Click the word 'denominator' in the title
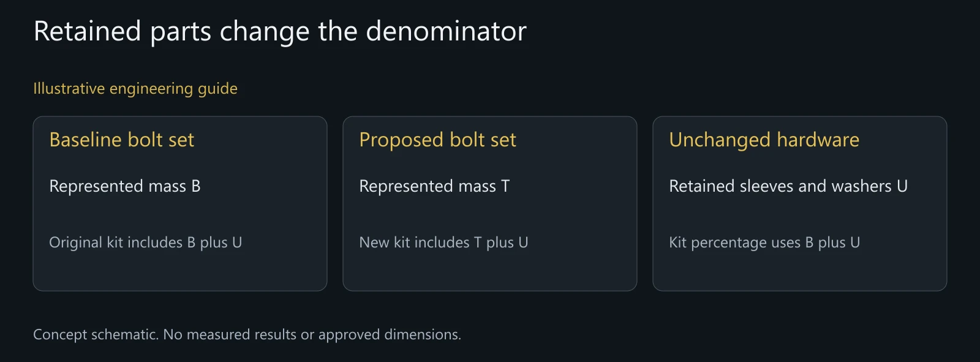This screenshot has width=980, height=362. click(446, 32)
